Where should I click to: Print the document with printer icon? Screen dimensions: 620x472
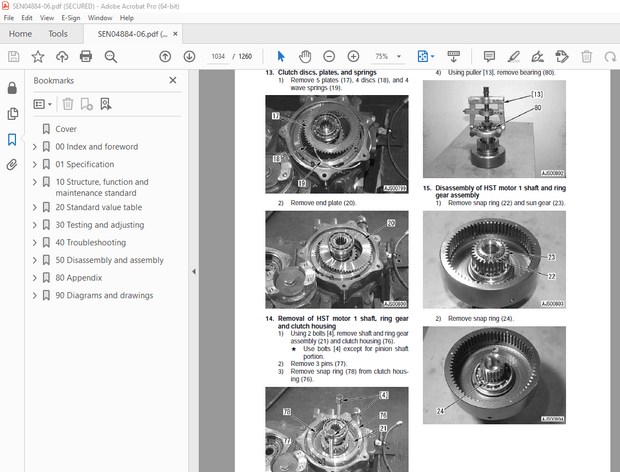pyautogui.click(x=86, y=57)
